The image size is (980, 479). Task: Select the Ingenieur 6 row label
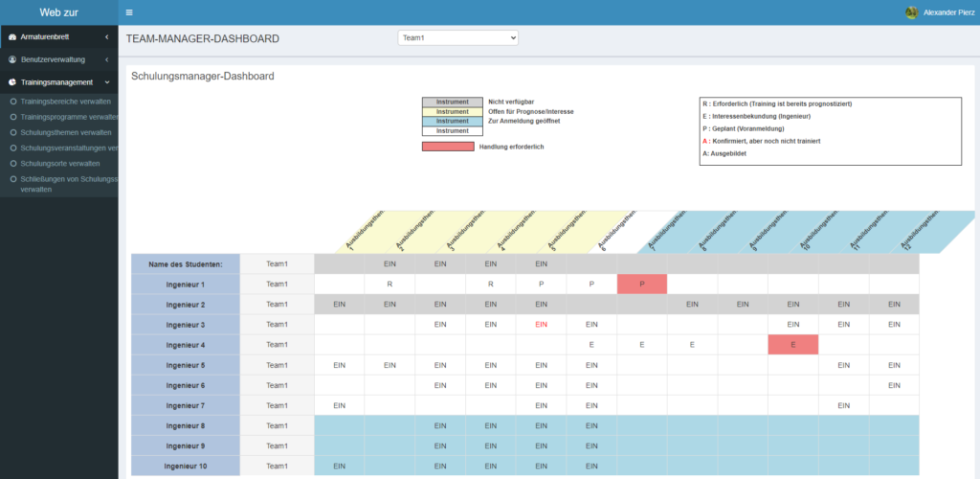point(186,385)
